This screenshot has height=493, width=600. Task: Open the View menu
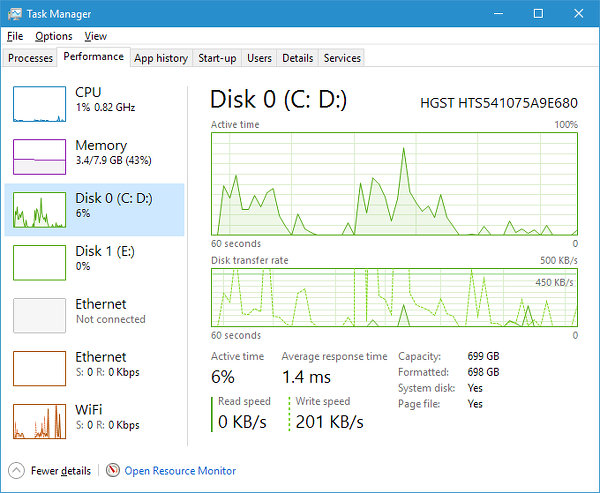point(95,36)
